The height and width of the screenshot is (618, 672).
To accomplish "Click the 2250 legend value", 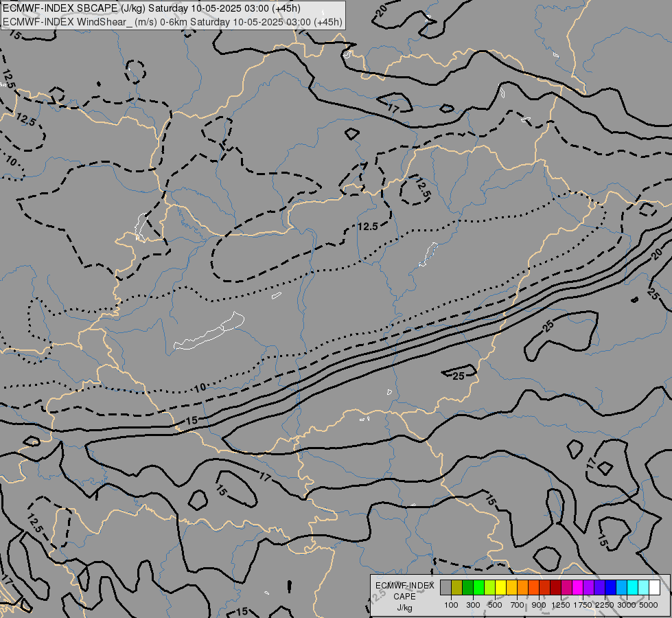I will 605,605.
